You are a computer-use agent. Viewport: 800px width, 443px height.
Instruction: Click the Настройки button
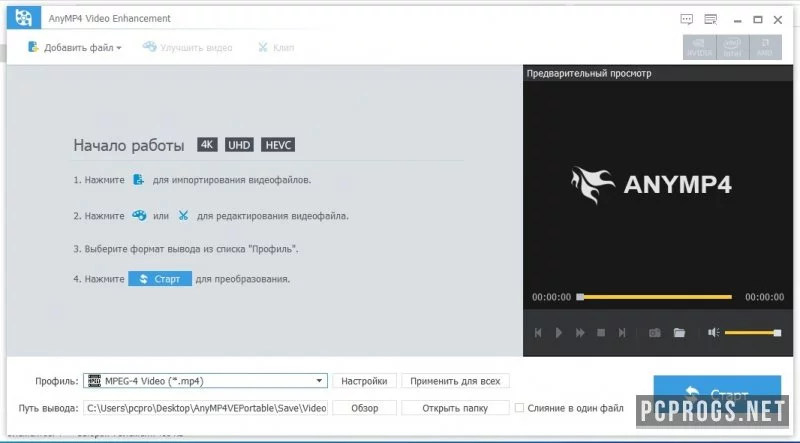pyautogui.click(x=364, y=381)
